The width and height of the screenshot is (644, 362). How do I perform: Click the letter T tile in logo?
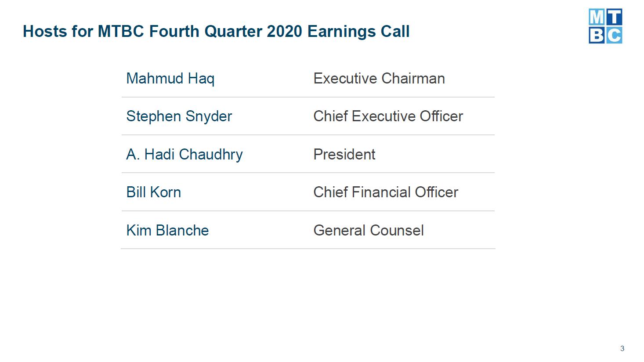point(614,17)
